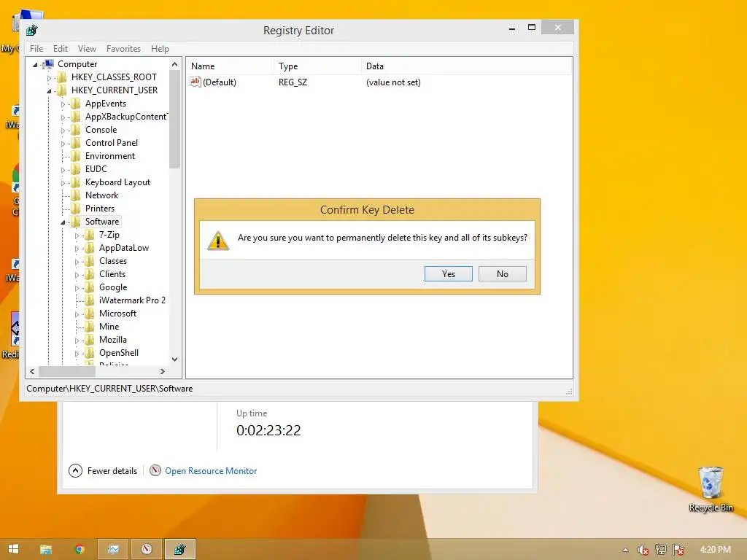Switch to Task Manager on the taskbar
Screen dimensions: 747x560
pos(113,549)
